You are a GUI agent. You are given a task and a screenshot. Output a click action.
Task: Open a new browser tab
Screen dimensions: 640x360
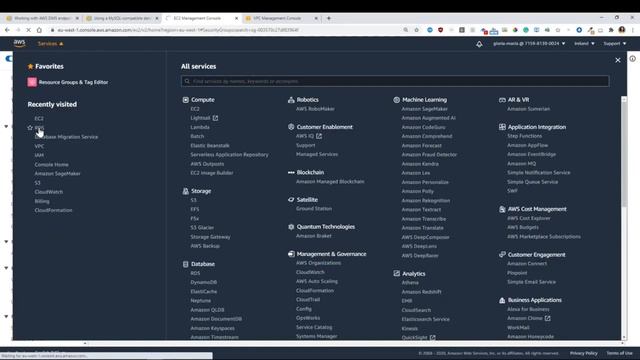pos(329,18)
